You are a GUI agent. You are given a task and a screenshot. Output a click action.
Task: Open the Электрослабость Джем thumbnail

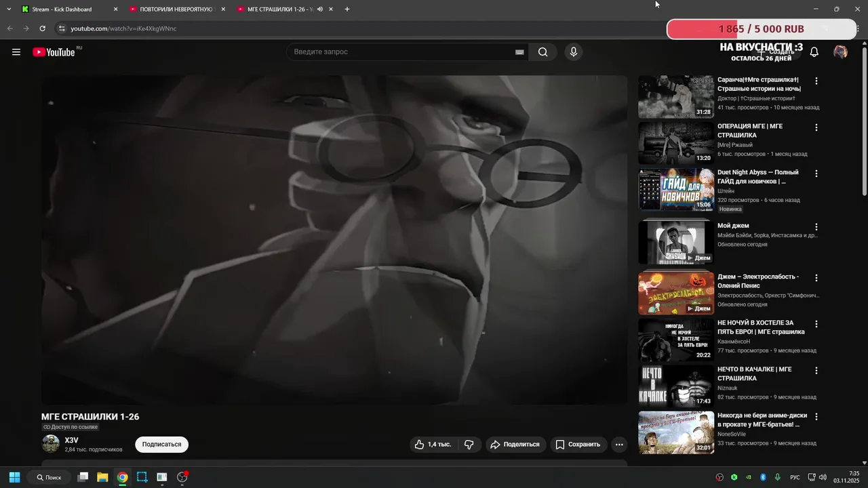(676, 293)
